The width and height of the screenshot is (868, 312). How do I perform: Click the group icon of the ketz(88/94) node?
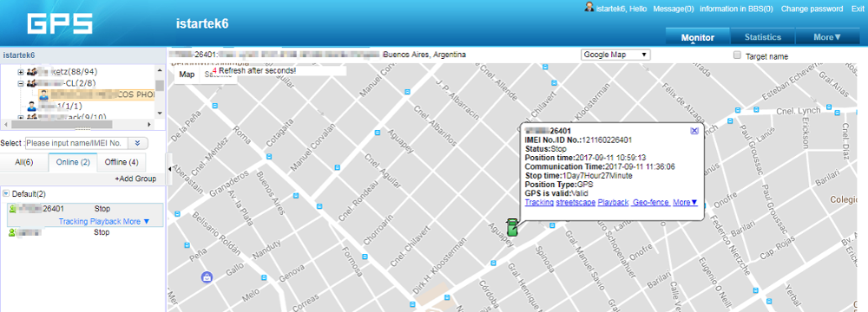point(31,73)
